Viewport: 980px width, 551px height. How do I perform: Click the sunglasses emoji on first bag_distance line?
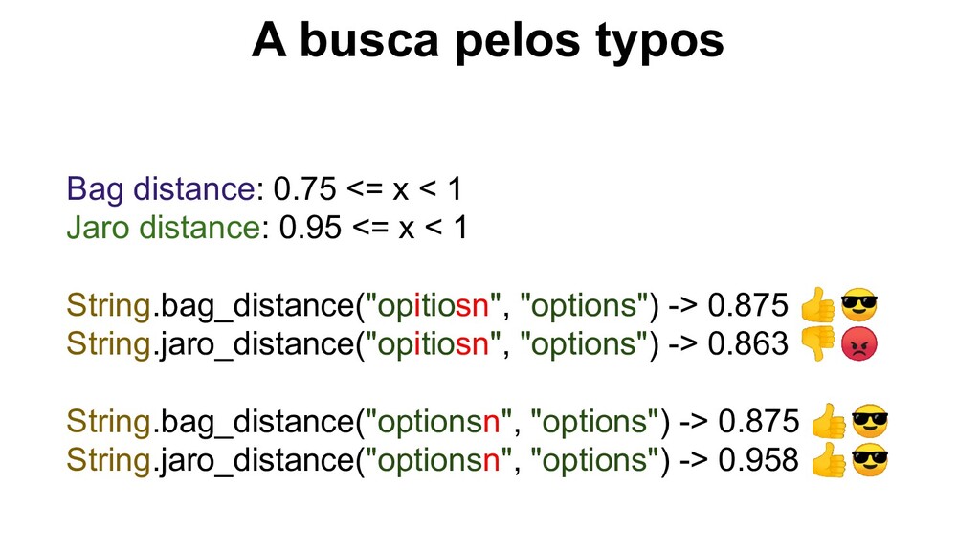(858, 305)
